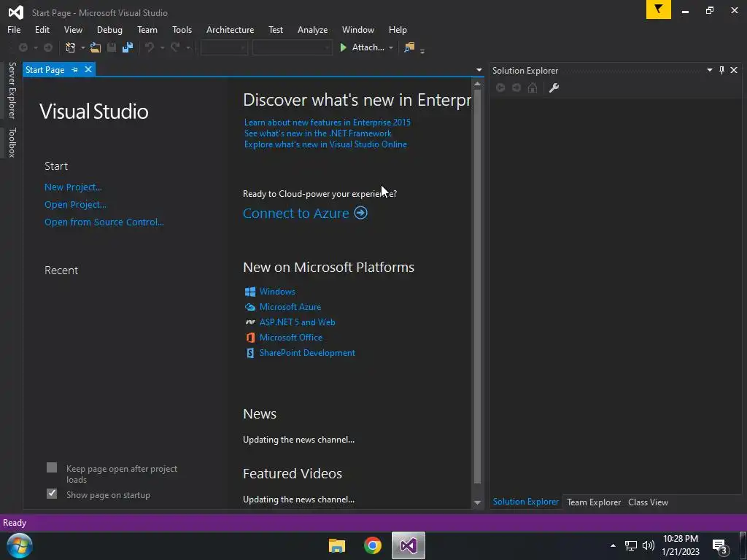Click the Navigate Forward toolbar icon
747x560 pixels.
[x=48, y=47]
